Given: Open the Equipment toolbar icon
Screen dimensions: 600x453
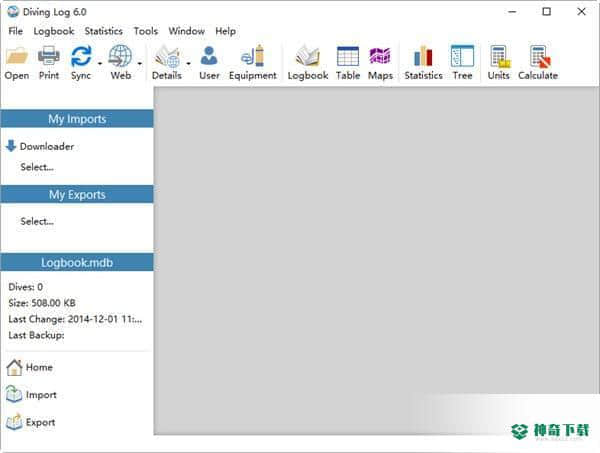Looking at the screenshot, I should (253, 56).
